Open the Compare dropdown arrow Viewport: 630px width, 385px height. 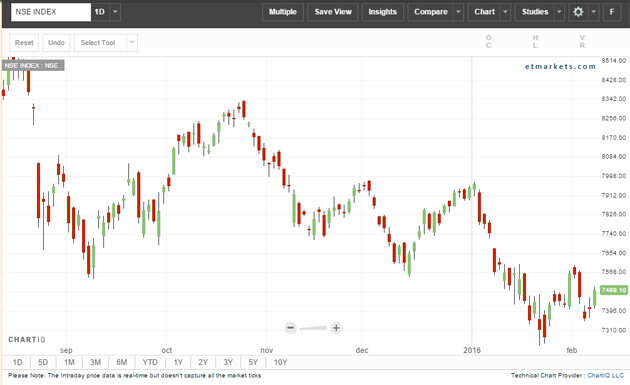(458, 12)
